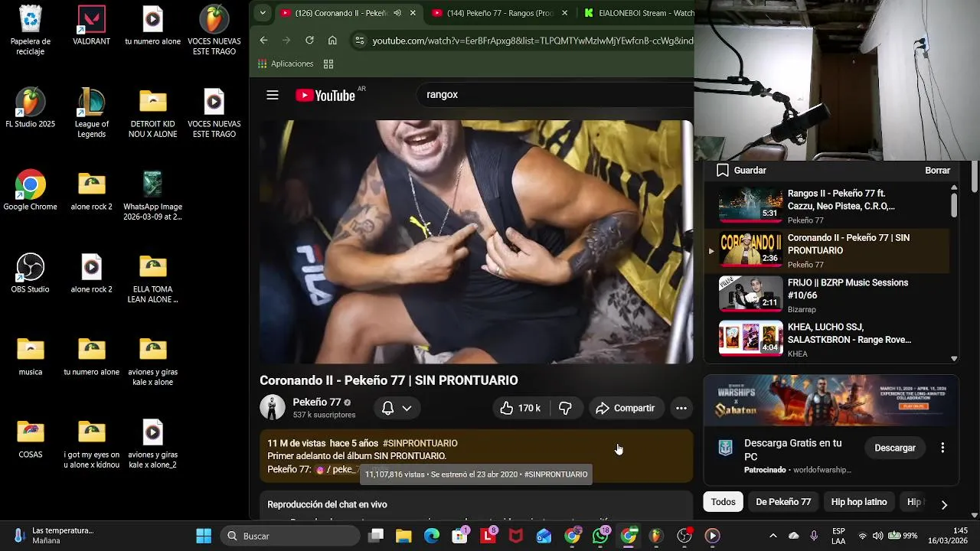Select the musica folder on desktop
This screenshot has width=980, height=551.
tap(31, 357)
